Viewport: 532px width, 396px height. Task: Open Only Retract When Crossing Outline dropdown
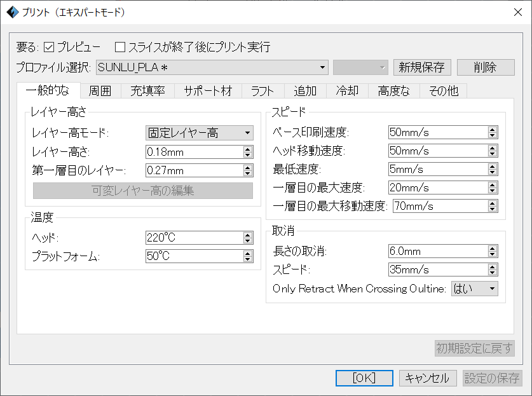pos(474,289)
